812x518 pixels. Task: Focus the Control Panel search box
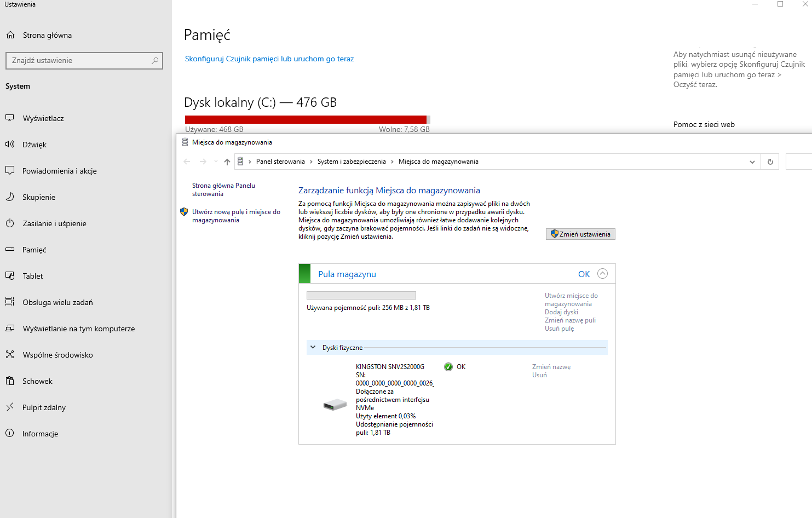(x=799, y=162)
